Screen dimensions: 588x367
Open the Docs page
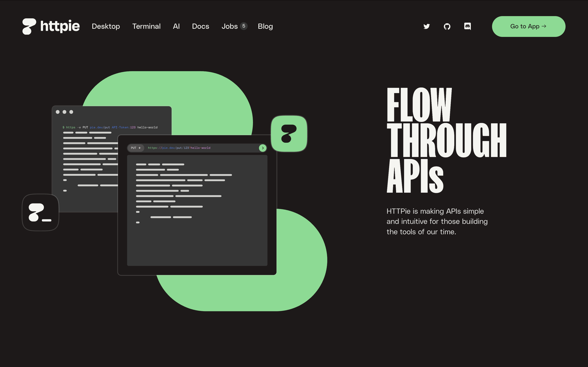[200, 27]
